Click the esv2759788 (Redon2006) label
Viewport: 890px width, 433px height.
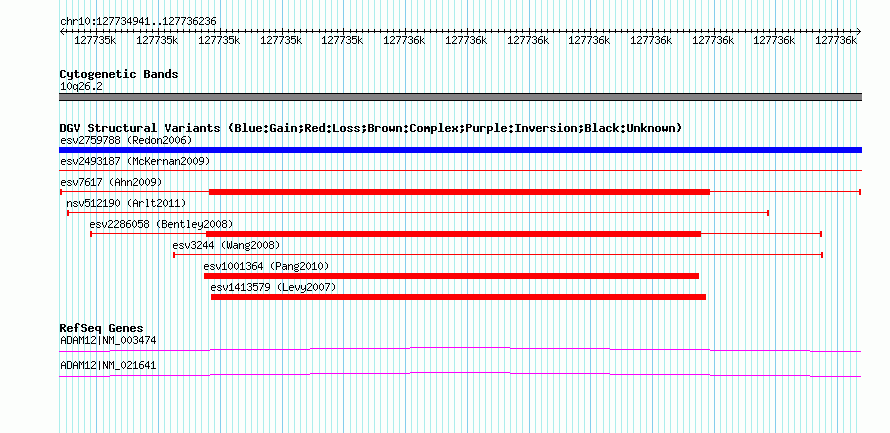(126, 140)
